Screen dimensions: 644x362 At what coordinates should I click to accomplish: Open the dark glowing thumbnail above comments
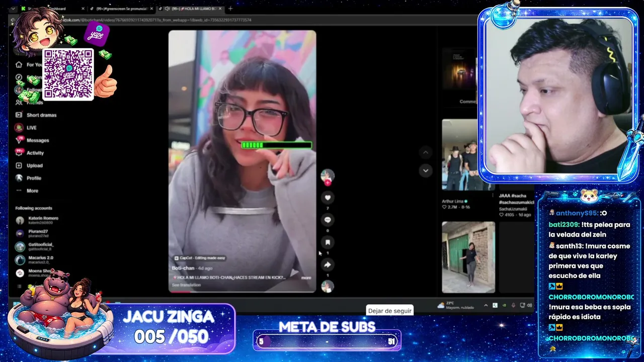459,69
